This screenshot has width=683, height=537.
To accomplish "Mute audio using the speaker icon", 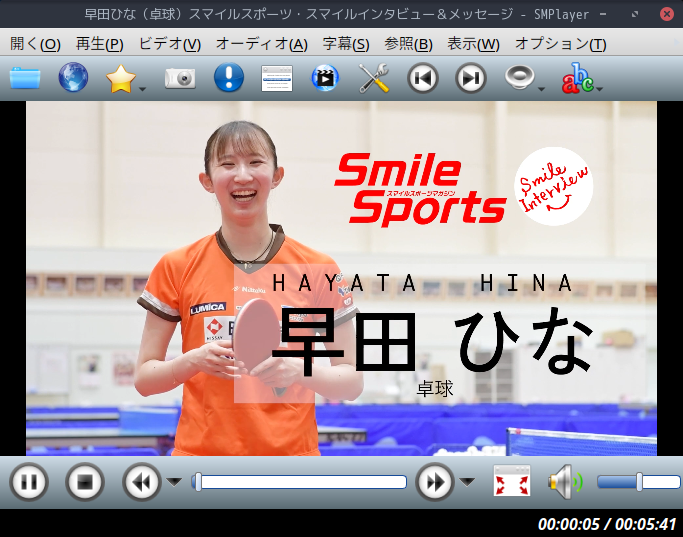I will (x=562, y=483).
